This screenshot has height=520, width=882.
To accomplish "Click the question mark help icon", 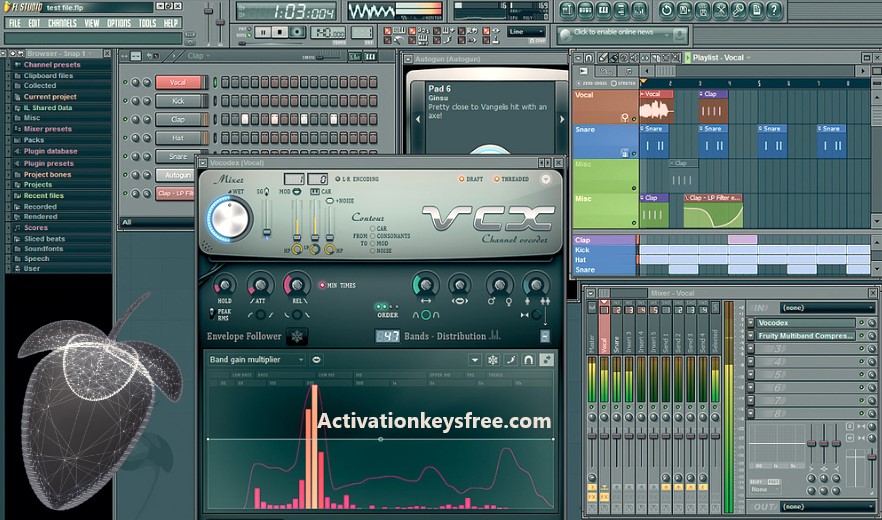I will (x=774, y=10).
